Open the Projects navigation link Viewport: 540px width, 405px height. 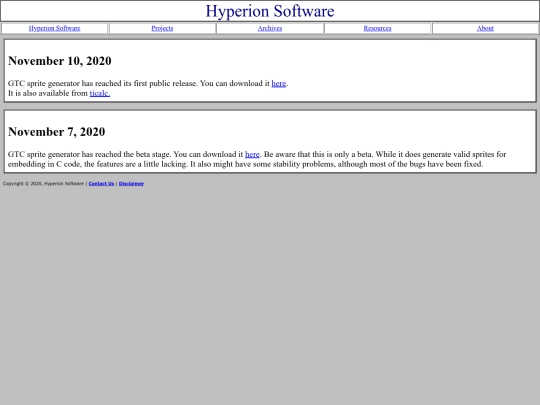pos(162,28)
